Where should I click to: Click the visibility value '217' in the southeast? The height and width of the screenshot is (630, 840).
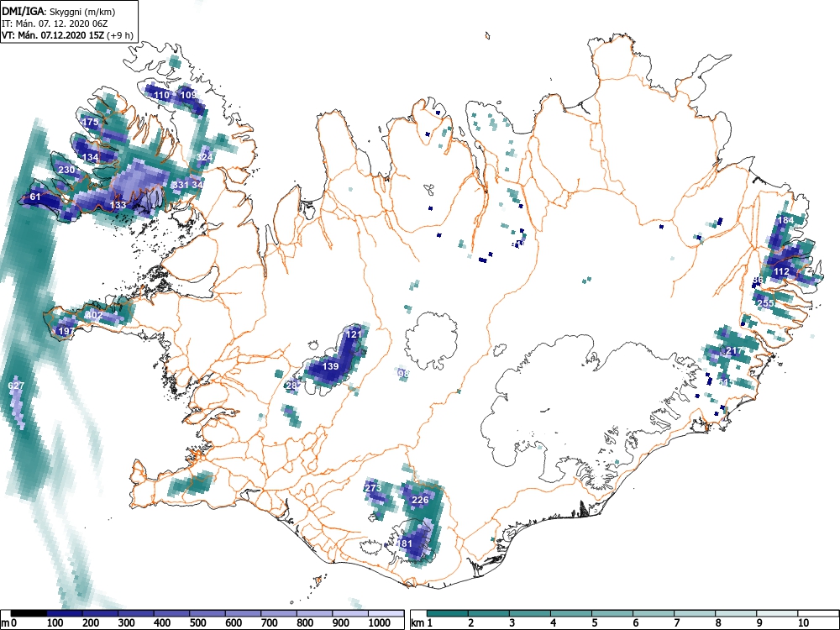734,351
